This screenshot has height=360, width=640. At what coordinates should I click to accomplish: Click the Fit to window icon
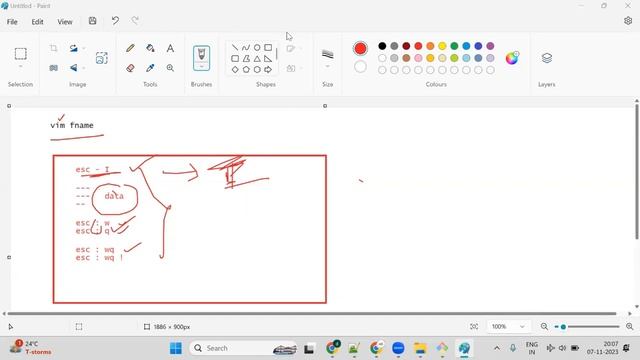click(x=474, y=327)
